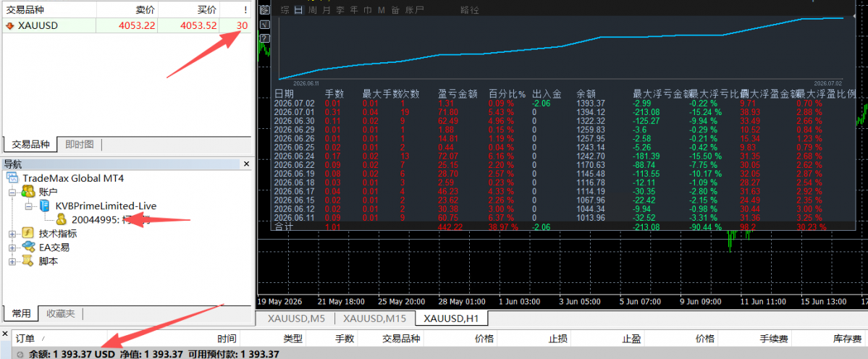Click the 盈亏金额 column header in statistics

pyautogui.click(x=458, y=95)
